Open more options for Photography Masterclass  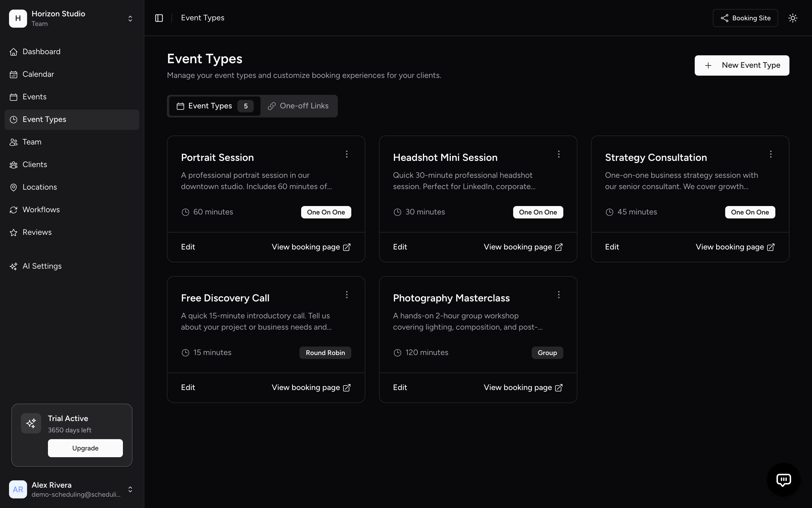[559, 295]
